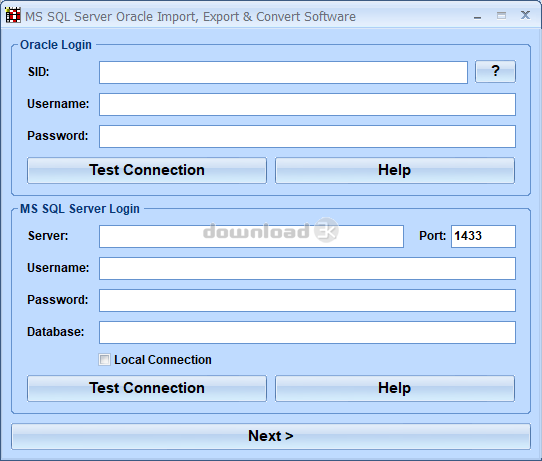Select the Oracle Password field
This screenshot has height=461, width=542.
(x=307, y=137)
